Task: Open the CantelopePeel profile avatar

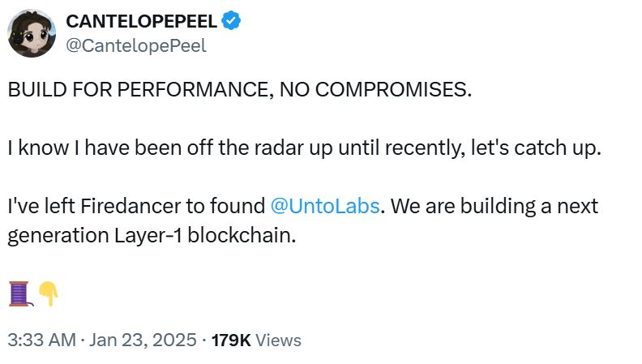Action: point(31,34)
